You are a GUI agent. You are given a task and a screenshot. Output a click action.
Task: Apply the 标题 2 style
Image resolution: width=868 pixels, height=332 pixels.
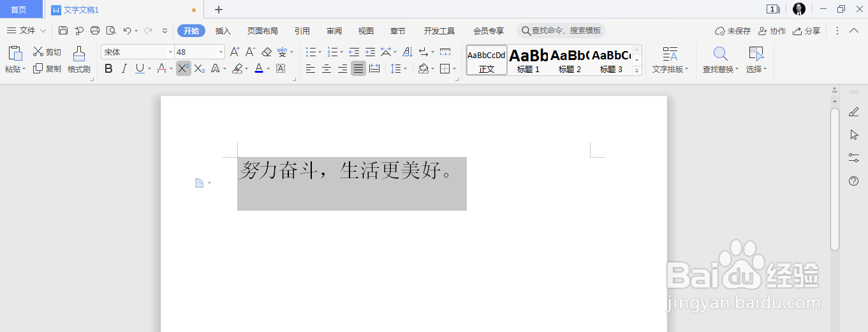[570, 60]
